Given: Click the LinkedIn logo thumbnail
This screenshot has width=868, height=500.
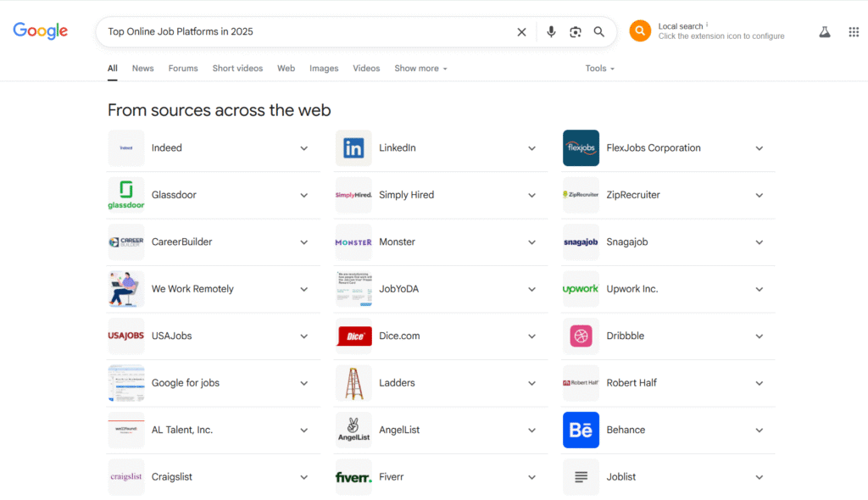Looking at the screenshot, I should tap(353, 147).
